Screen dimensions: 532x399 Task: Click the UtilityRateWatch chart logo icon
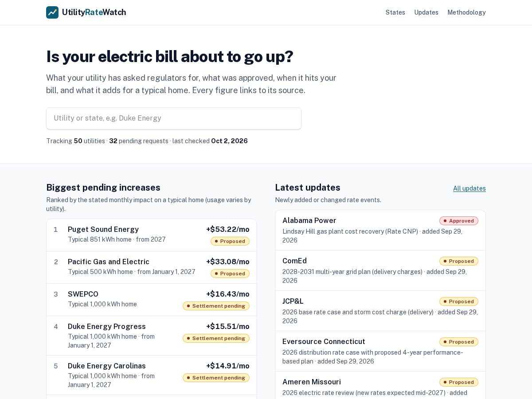(x=52, y=12)
